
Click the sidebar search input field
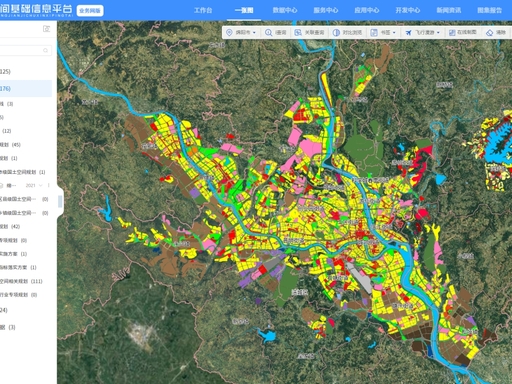tap(26, 50)
